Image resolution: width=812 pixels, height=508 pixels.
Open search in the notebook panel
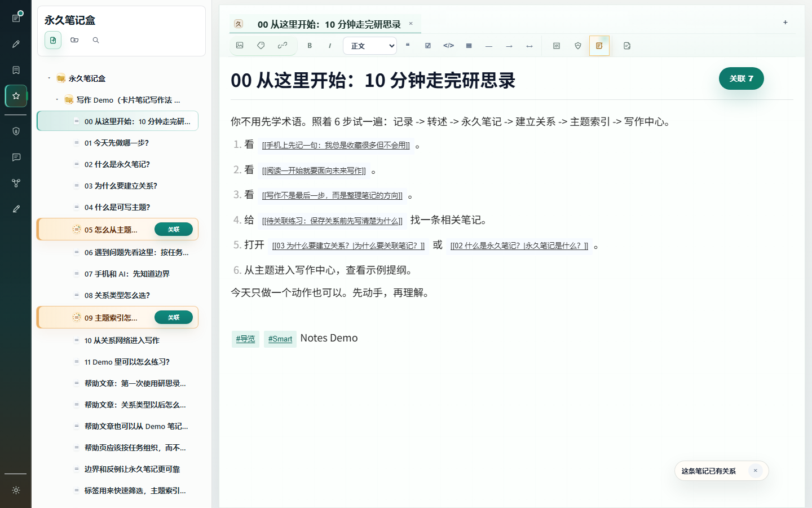point(96,40)
